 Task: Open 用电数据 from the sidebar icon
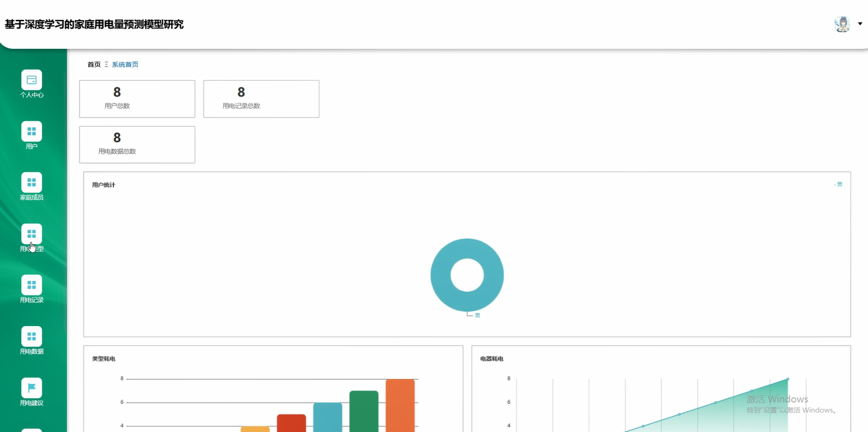click(32, 336)
